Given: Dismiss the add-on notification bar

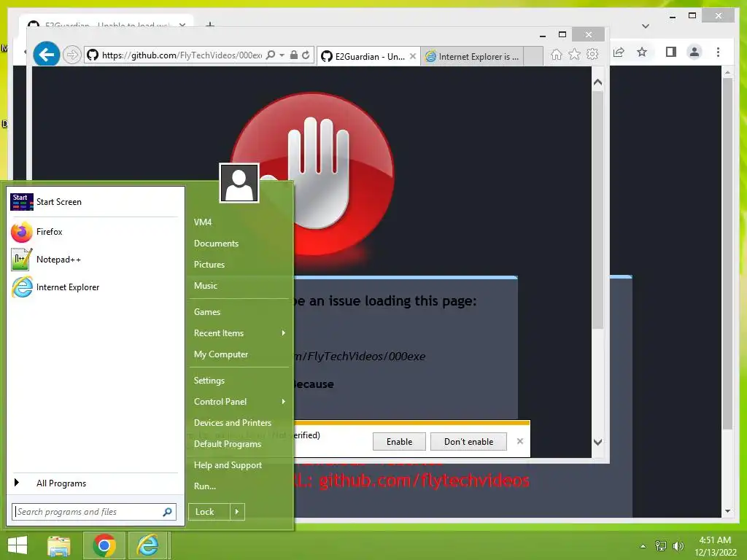Looking at the screenshot, I should coord(519,441).
